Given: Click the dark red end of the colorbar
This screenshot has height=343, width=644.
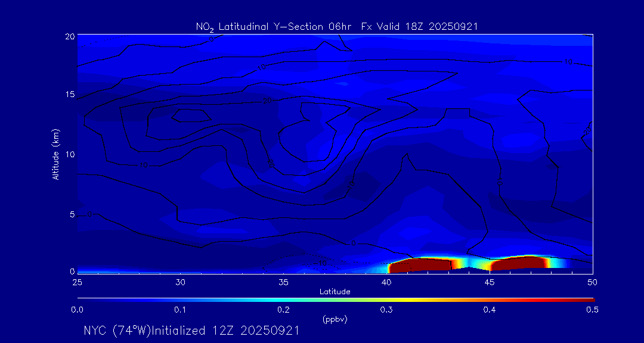Looking at the screenshot, I should click(x=583, y=300).
